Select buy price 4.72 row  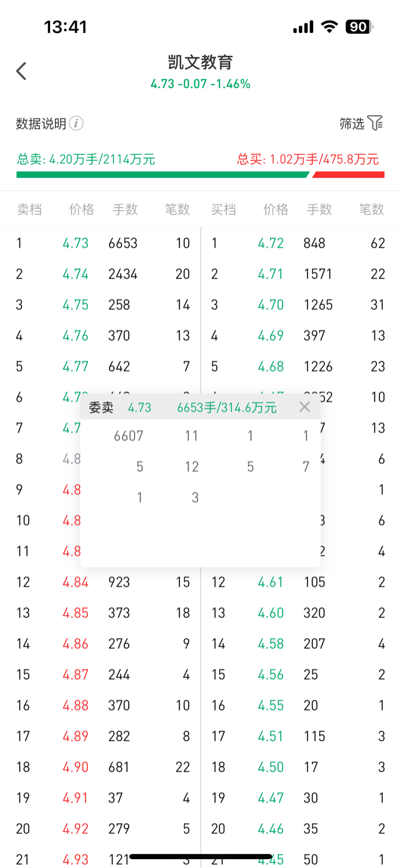point(301,243)
